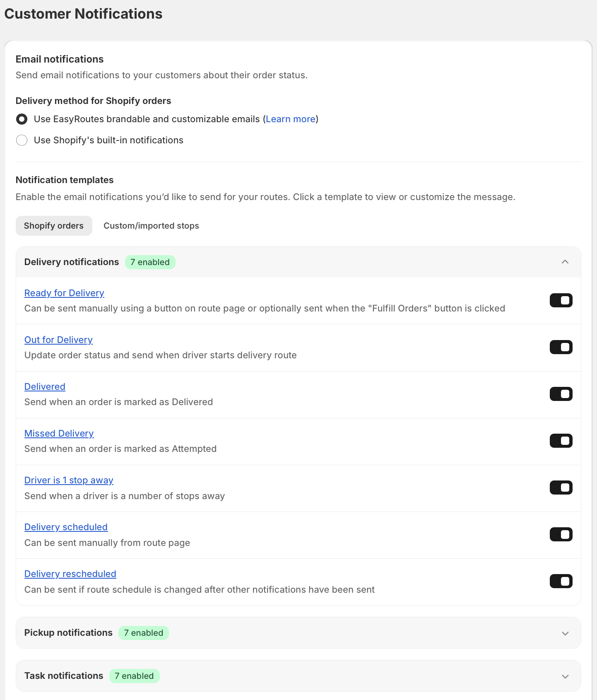Switch off Driver is 1 stop away toggle
This screenshot has width=597, height=700.
coord(561,488)
